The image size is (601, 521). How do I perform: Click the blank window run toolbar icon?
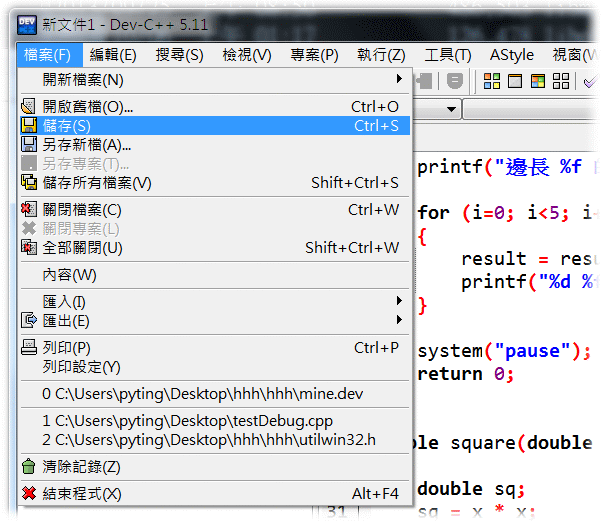click(515, 81)
